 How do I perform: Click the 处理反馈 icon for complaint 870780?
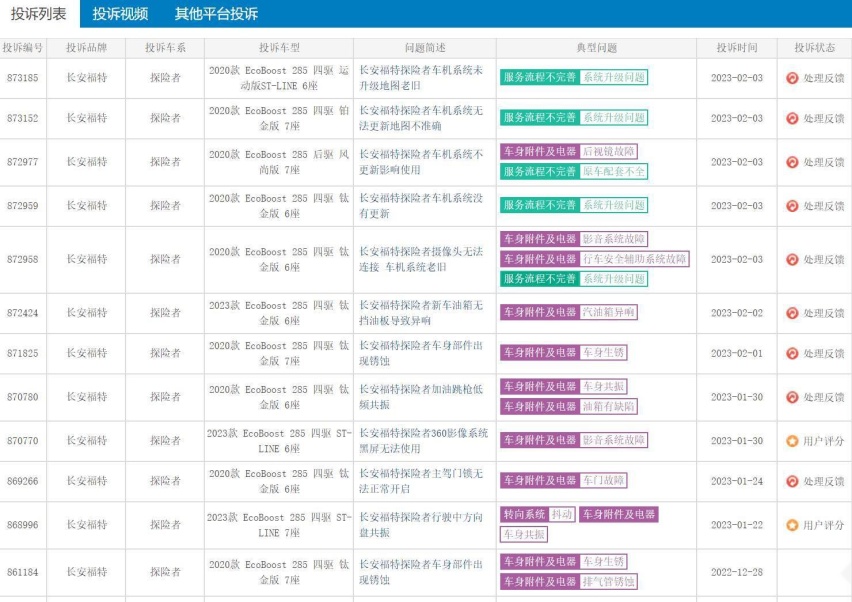[792, 398]
